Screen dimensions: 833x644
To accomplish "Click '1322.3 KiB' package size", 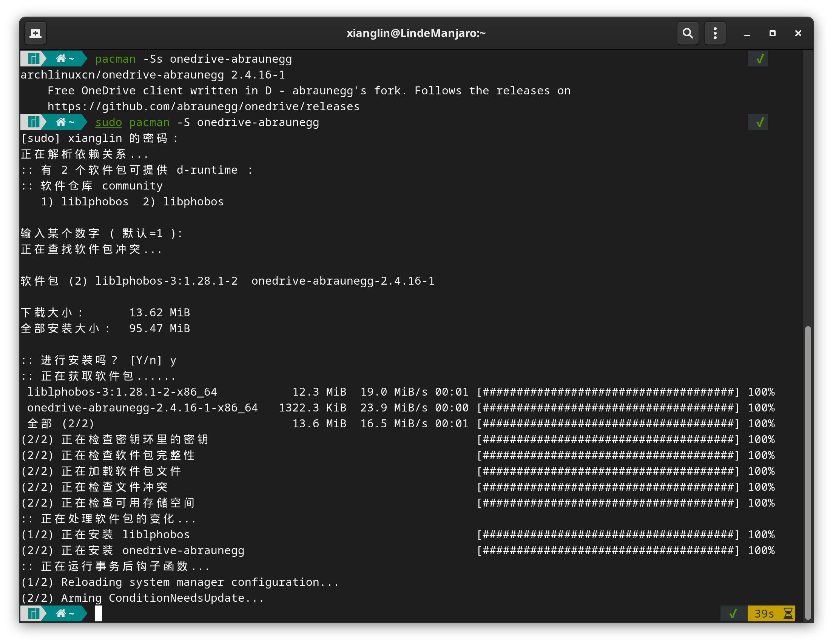I will coord(312,408).
